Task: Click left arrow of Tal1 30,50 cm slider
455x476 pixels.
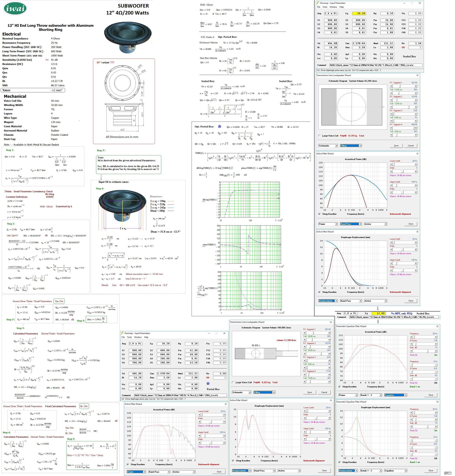Action: tap(304, 340)
